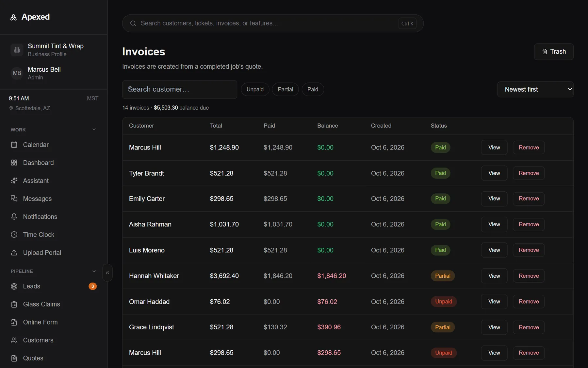
Task: Click the $1,846.20 balance amount in red
Action: (x=332, y=276)
